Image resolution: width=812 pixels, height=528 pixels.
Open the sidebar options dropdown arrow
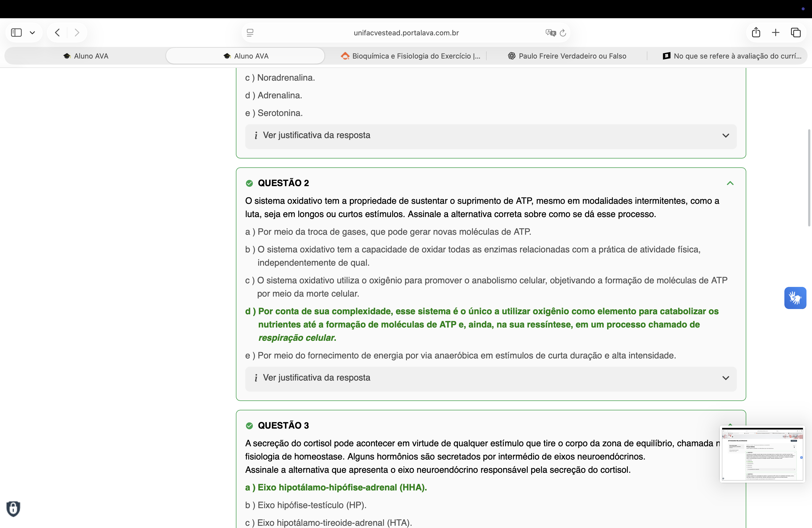tap(32, 33)
